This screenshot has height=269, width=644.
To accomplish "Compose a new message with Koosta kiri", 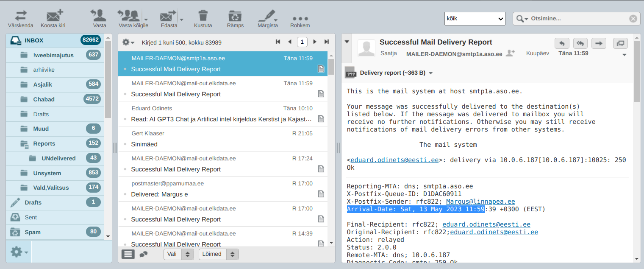I will coord(53,19).
